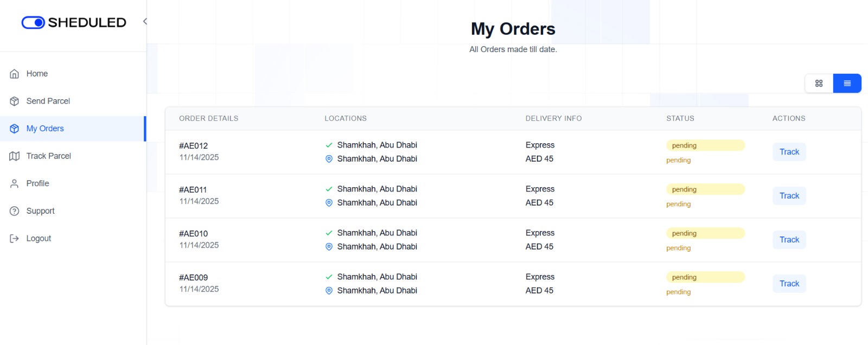Open the My Orders menu item
Viewport: 868px width, 345px height.
pos(45,129)
